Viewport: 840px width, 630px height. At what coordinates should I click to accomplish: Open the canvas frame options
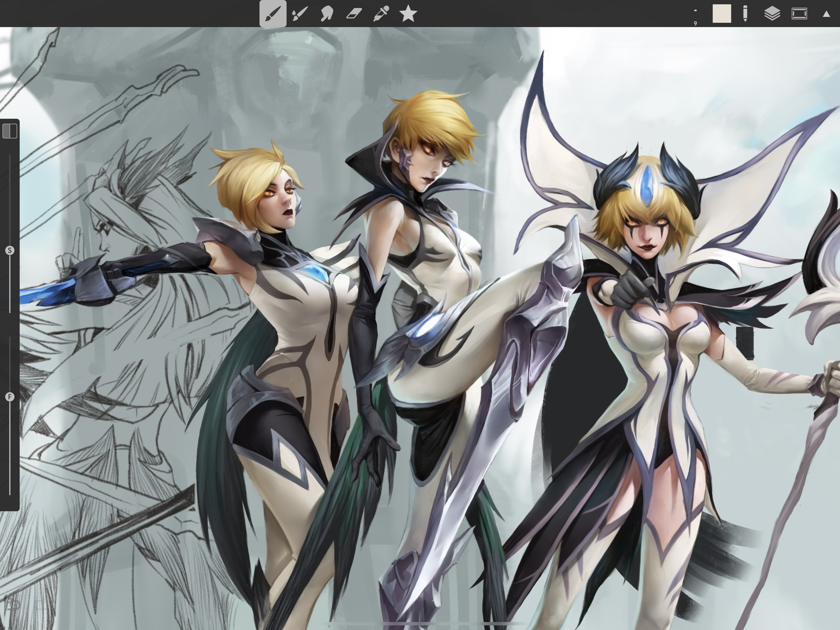click(x=799, y=14)
